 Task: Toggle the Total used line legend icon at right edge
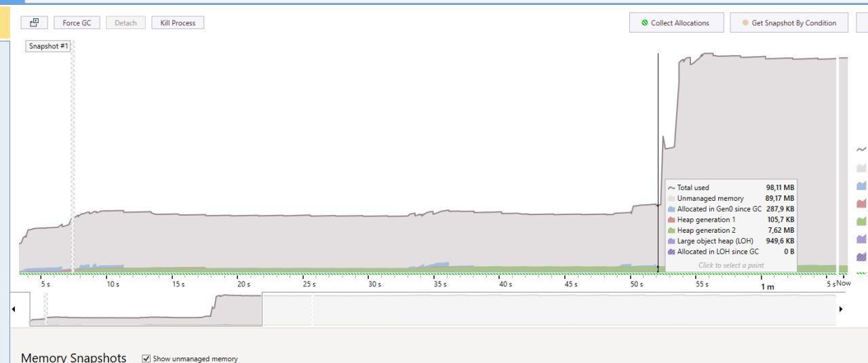(862, 150)
